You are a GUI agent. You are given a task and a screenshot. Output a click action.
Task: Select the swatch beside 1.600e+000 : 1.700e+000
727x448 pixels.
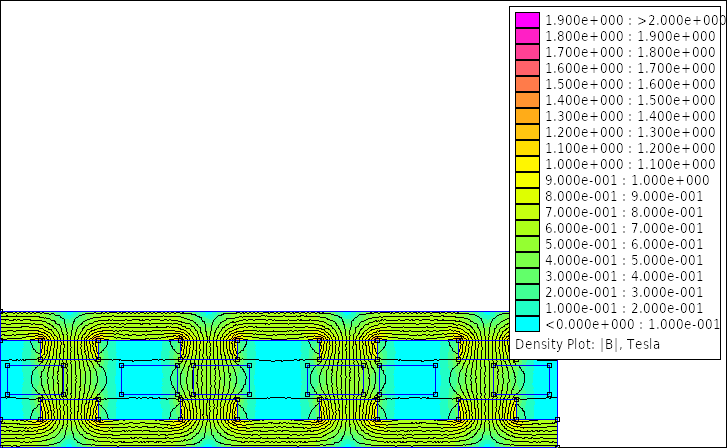(527, 68)
